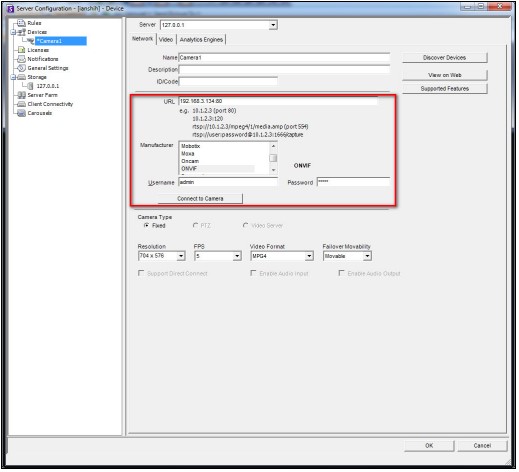This screenshot has width=519, height=472.
Task: Click the Supported Features button
Action: click(444, 89)
